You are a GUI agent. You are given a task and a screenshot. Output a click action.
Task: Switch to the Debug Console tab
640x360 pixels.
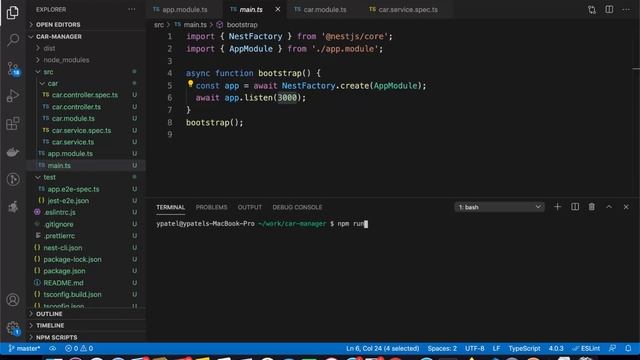(x=297, y=207)
